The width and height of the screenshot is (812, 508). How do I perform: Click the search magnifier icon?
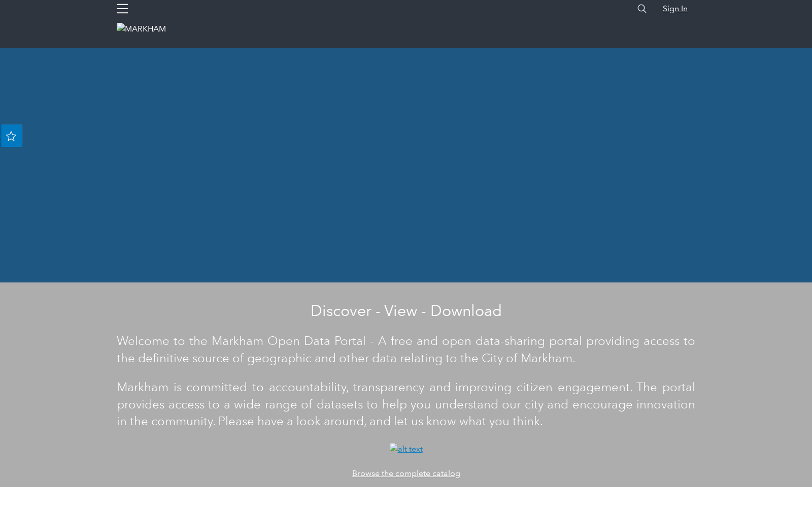click(x=641, y=9)
